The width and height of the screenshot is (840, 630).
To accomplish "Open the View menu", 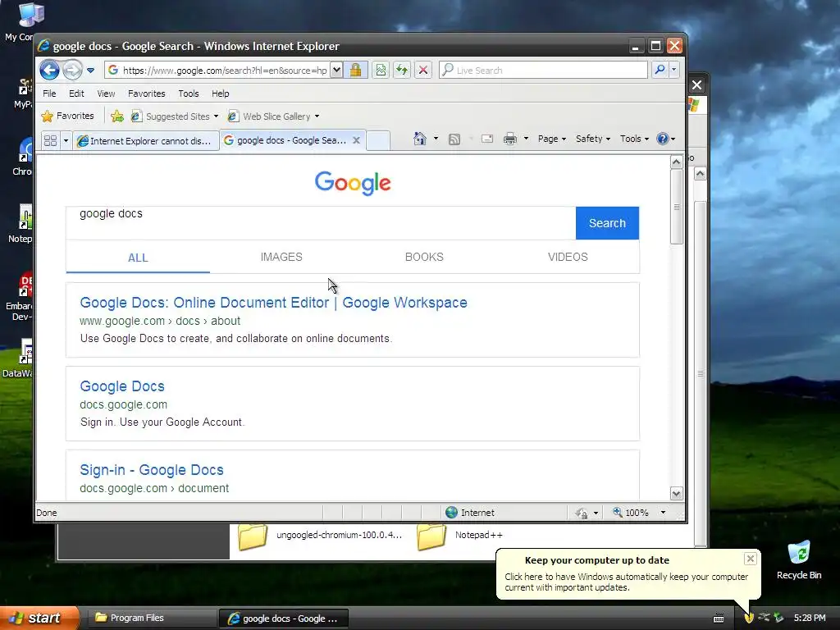I will (106, 94).
